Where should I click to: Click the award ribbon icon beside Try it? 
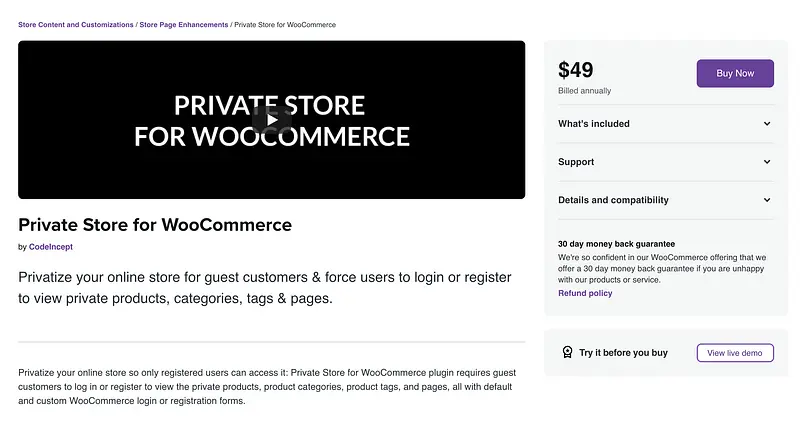tap(567, 353)
